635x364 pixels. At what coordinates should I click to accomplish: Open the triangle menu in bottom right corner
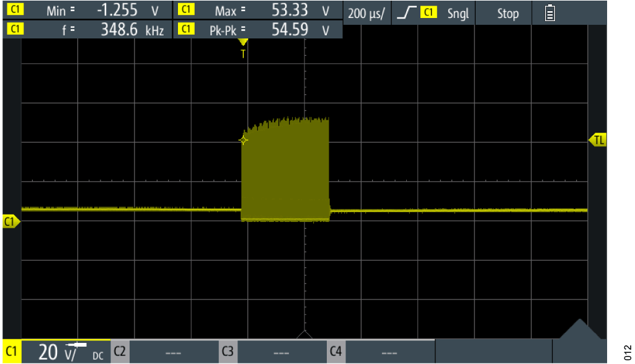(x=580, y=329)
